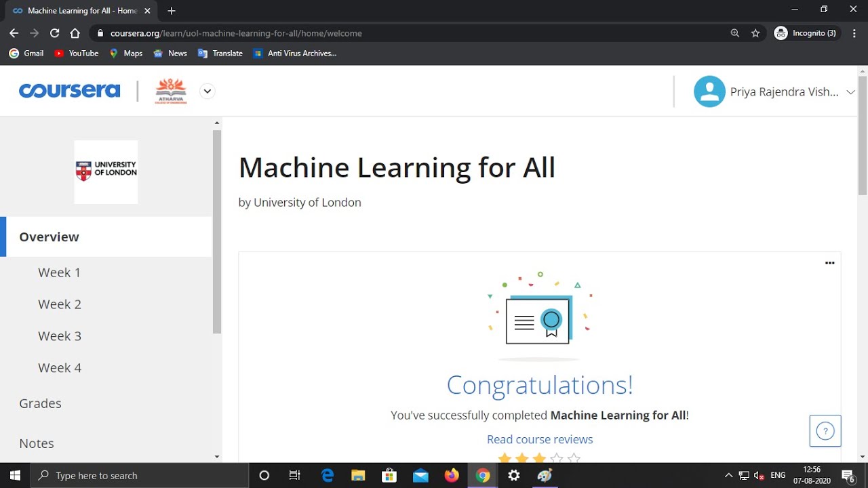Bookmark this page with the star icon

755,33
